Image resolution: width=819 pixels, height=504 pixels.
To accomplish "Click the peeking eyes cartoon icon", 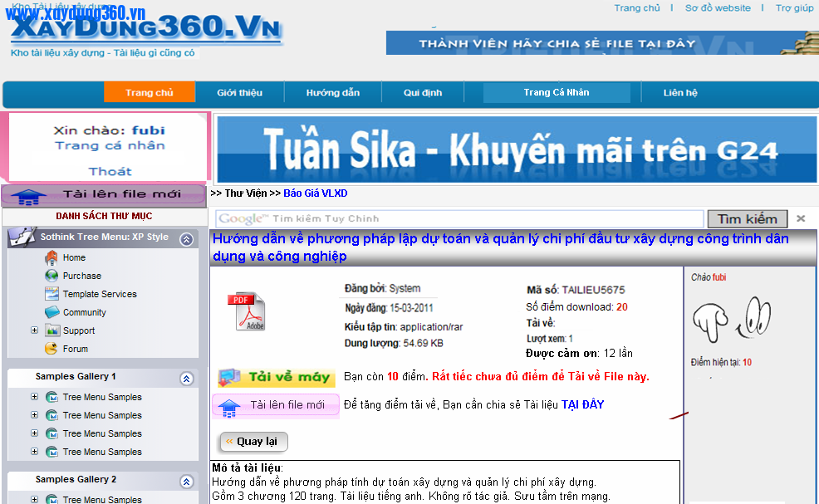I will (753, 316).
